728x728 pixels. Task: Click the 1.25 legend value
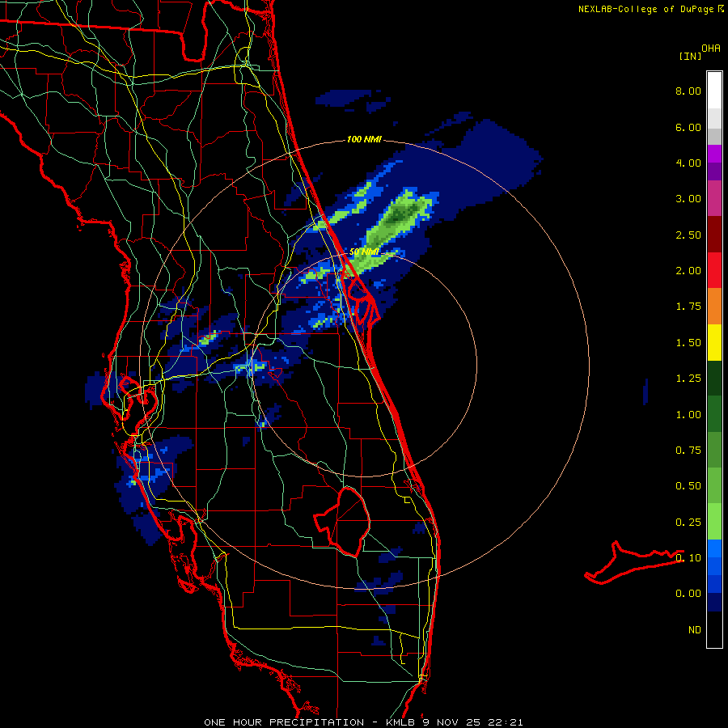[x=688, y=379]
